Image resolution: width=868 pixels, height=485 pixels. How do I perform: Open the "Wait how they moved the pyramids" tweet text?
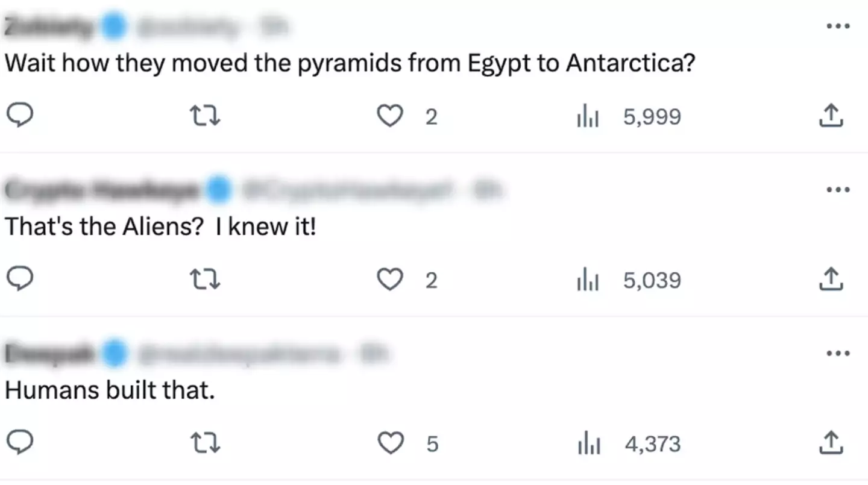[x=350, y=64]
